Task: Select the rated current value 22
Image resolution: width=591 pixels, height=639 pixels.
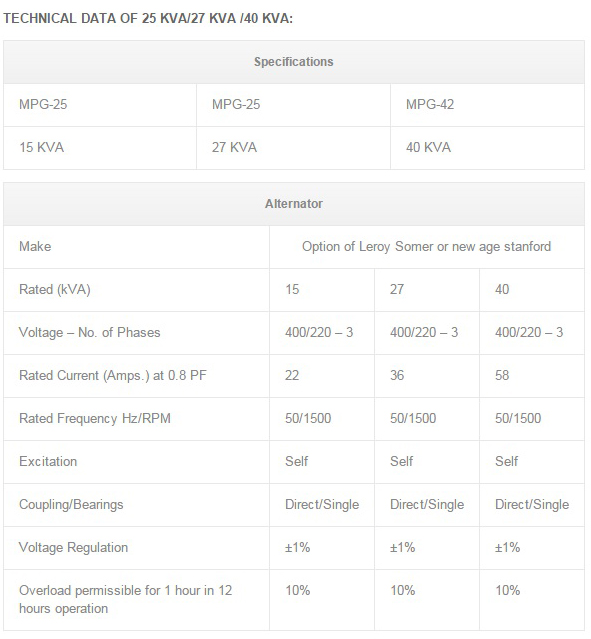Action: [x=292, y=376]
